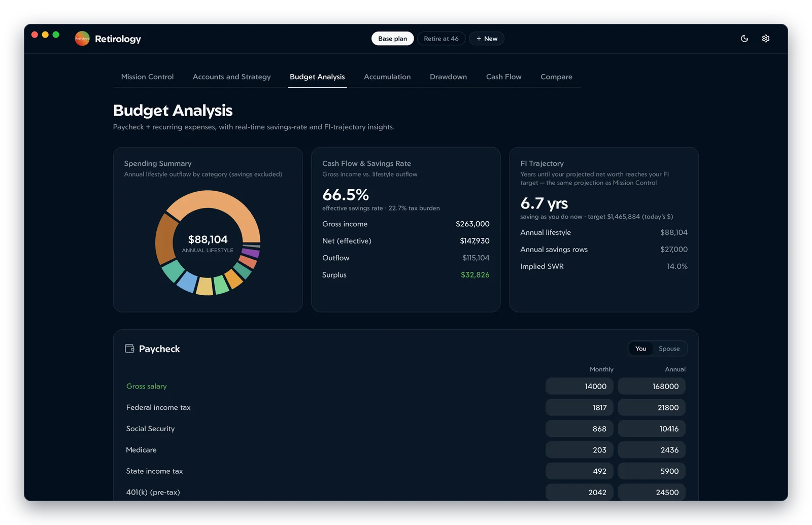This screenshot has width=812, height=525.
Task: Edit Gross salary annual field 168000
Action: pyautogui.click(x=652, y=386)
